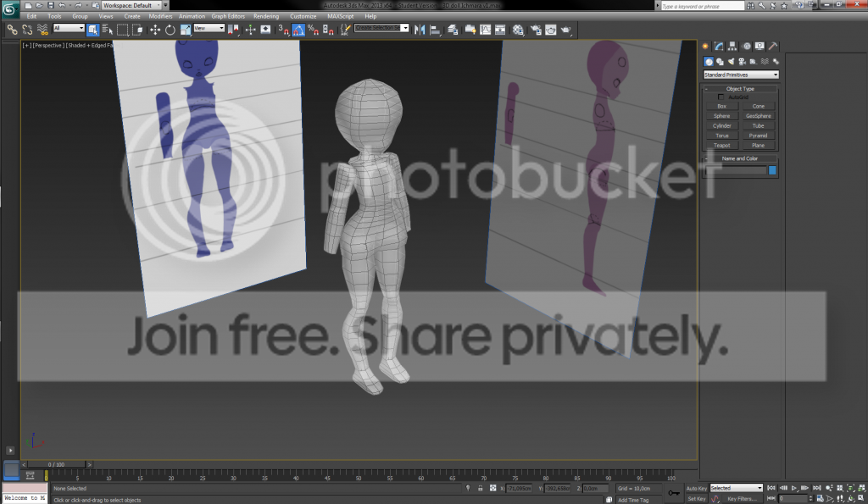Click the Space Warps category icon
The image size is (868, 504).
coord(765,61)
